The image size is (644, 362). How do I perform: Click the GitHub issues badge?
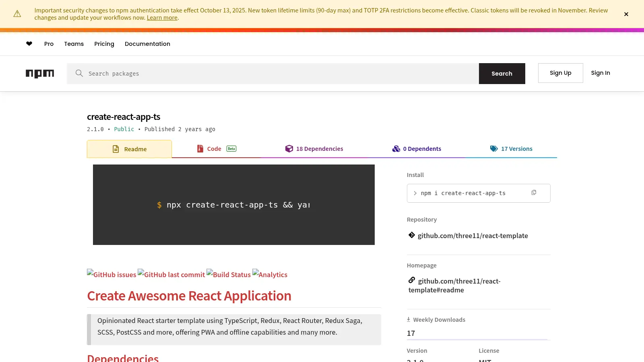[x=111, y=274]
